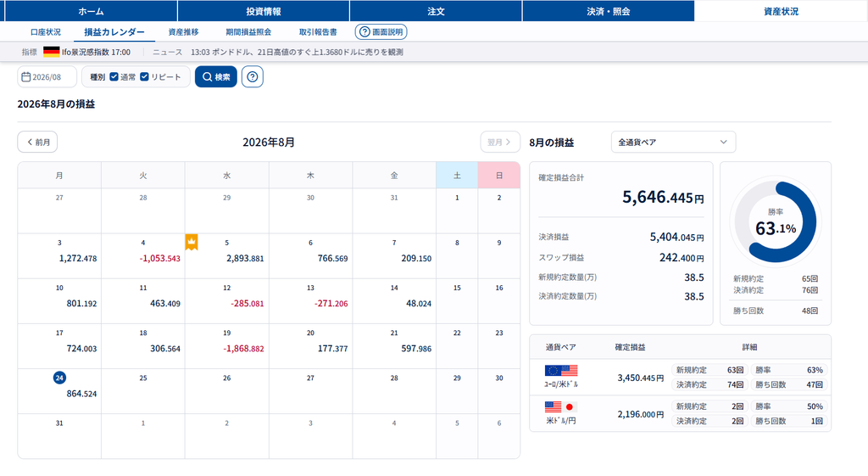Click the August 5 profit 2,893.881

(x=245, y=258)
